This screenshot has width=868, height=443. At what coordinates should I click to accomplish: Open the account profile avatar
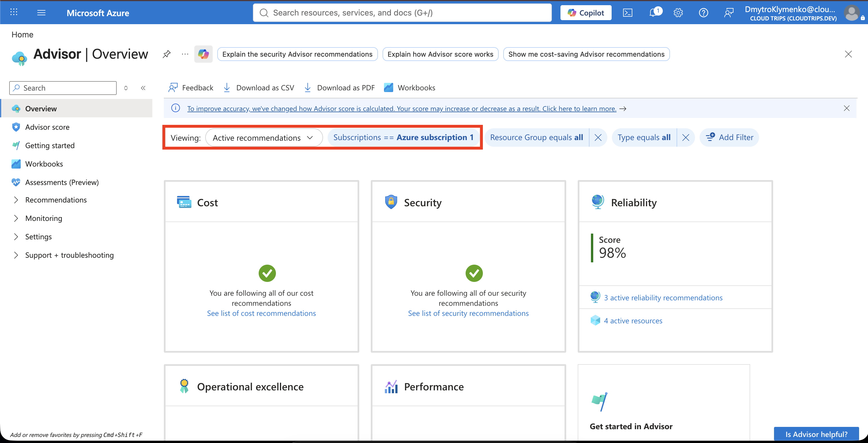coord(852,13)
